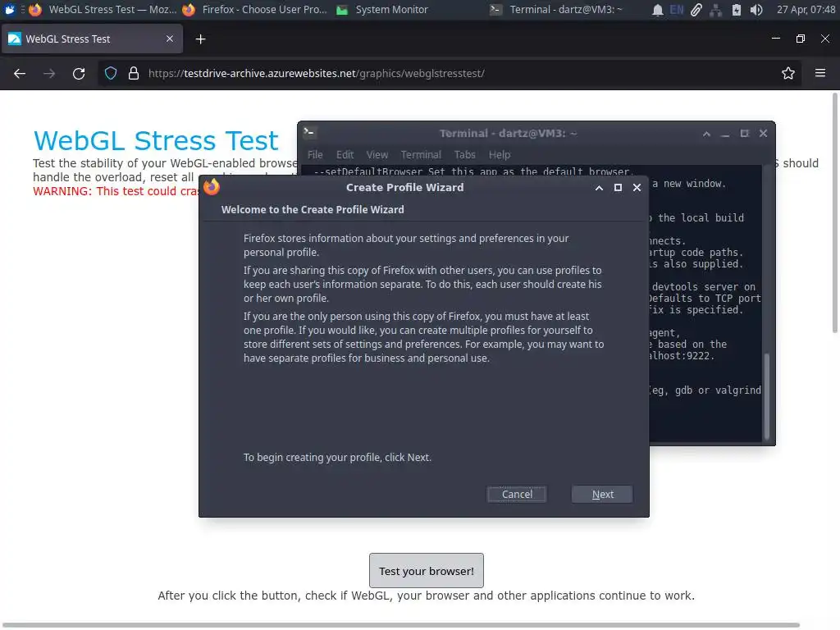This screenshot has height=630, width=840.
Task: Click 'Welcome to the Create Profile Wizard' heading
Action: click(x=313, y=209)
